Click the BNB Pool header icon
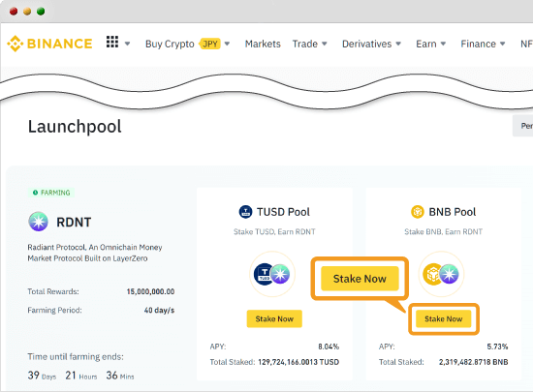Image resolution: width=533 pixels, height=392 pixels. point(418,212)
